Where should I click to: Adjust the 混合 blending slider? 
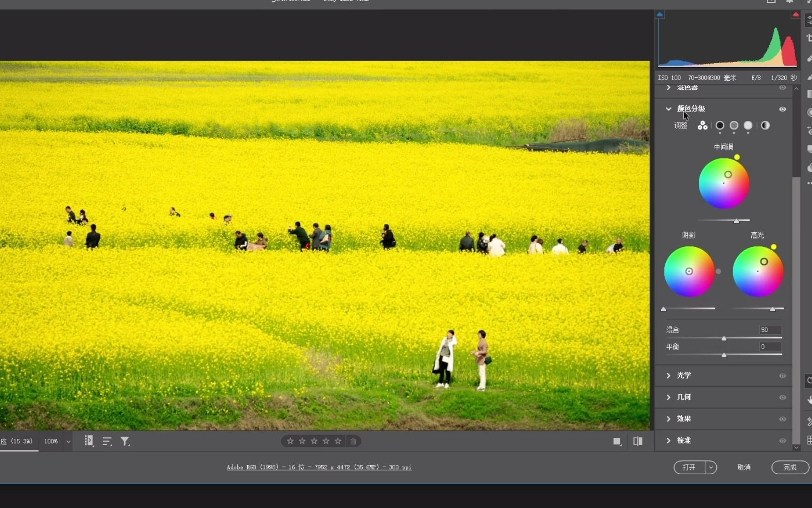[724, 338]
